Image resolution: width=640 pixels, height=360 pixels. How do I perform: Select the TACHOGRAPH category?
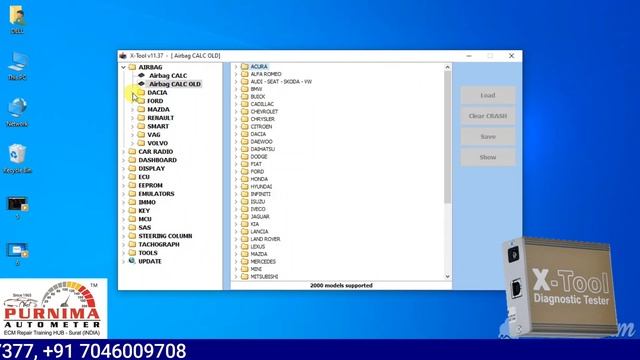tap(159, 244)
